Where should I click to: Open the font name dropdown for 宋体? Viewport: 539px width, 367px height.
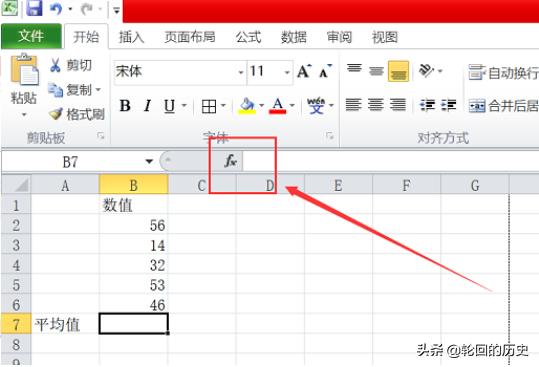tap(241, 73)
